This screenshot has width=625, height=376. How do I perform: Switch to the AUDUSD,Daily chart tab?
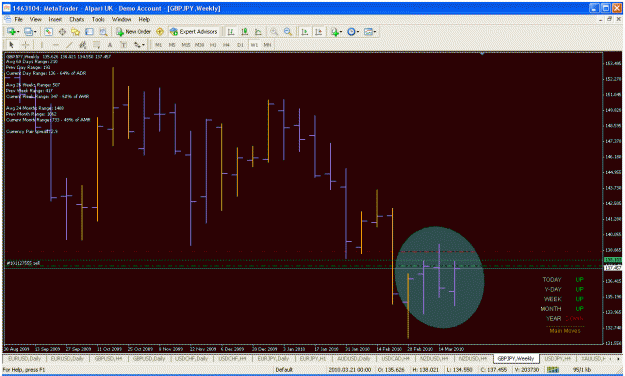click(x=354, y=359)
